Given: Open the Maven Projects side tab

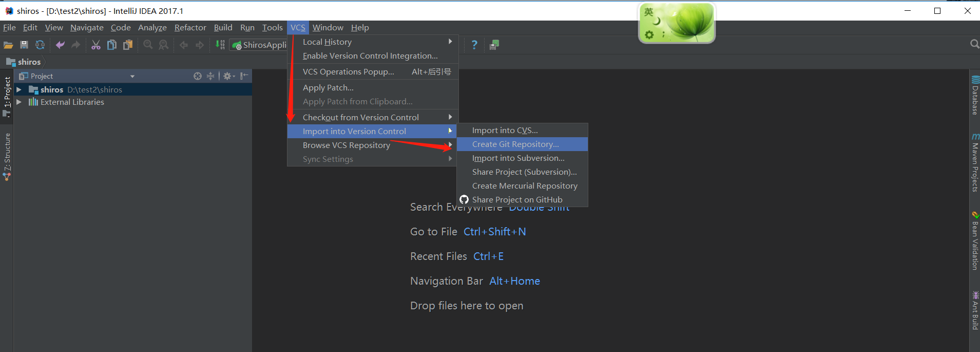Looking at the screenshot, I should click(x=975, y=163).
